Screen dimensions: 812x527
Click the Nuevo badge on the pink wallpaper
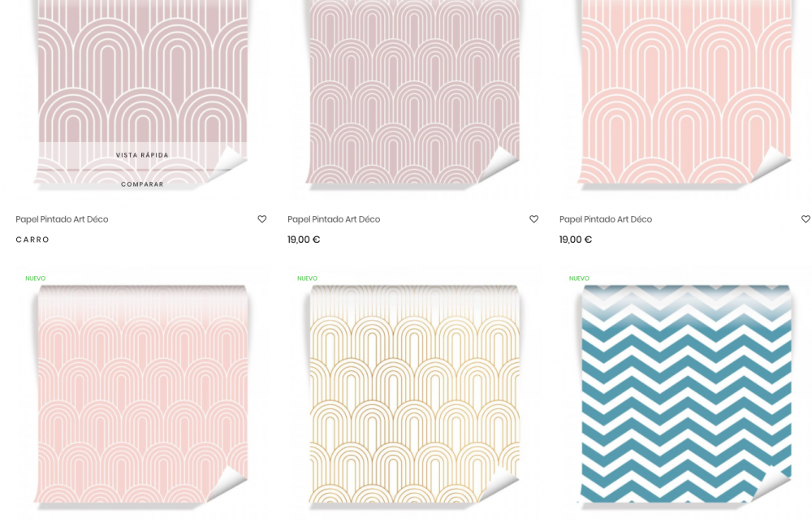click(x=35, y=279)
